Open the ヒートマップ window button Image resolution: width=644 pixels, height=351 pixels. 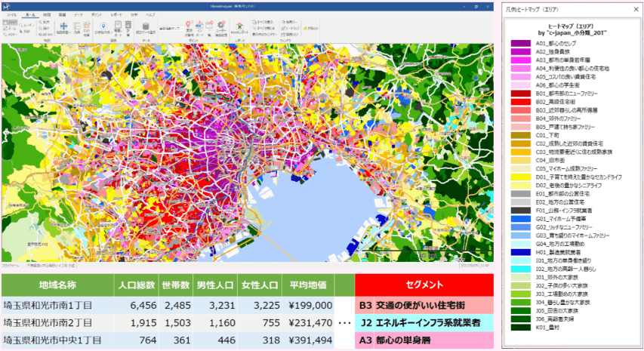click(291, 29)
